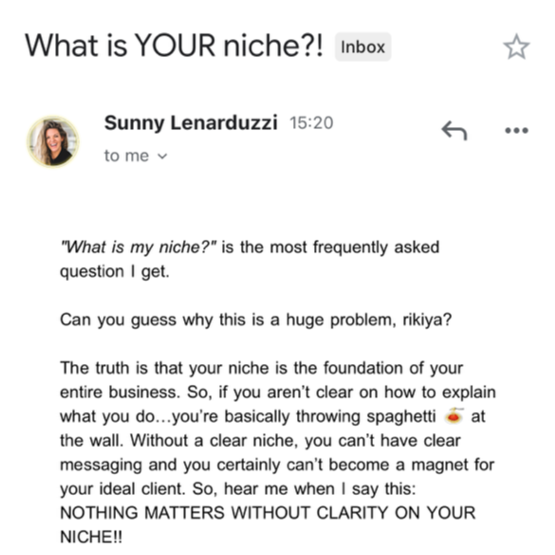Expand recipient details chevron next to 'to me'
Viewport: 555px width, 555px height.
point(162,156)
